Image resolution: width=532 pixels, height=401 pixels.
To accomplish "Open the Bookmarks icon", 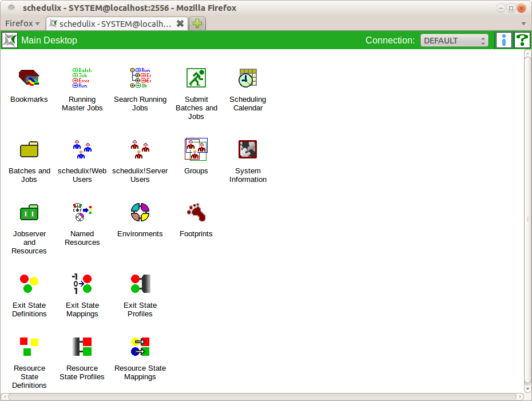I will (29, 78).
